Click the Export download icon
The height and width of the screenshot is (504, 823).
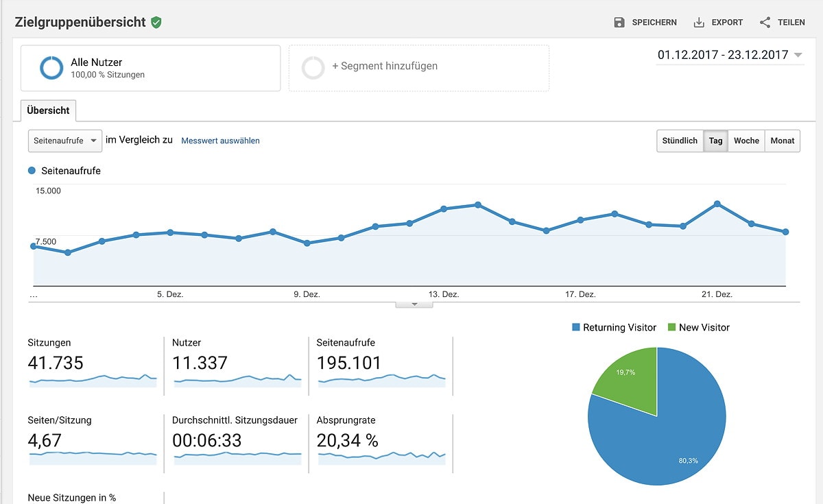(x=699, y=23)
